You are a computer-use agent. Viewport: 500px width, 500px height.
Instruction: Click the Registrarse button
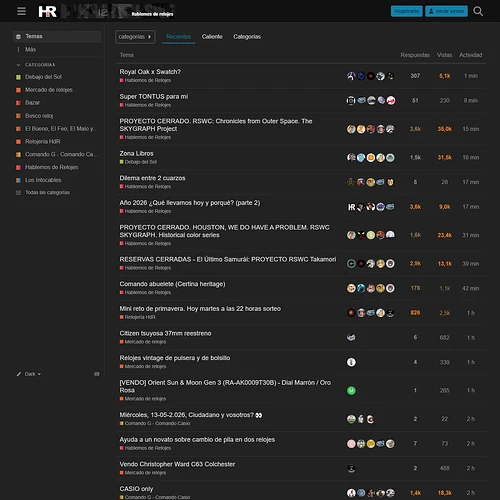[406, 11]
